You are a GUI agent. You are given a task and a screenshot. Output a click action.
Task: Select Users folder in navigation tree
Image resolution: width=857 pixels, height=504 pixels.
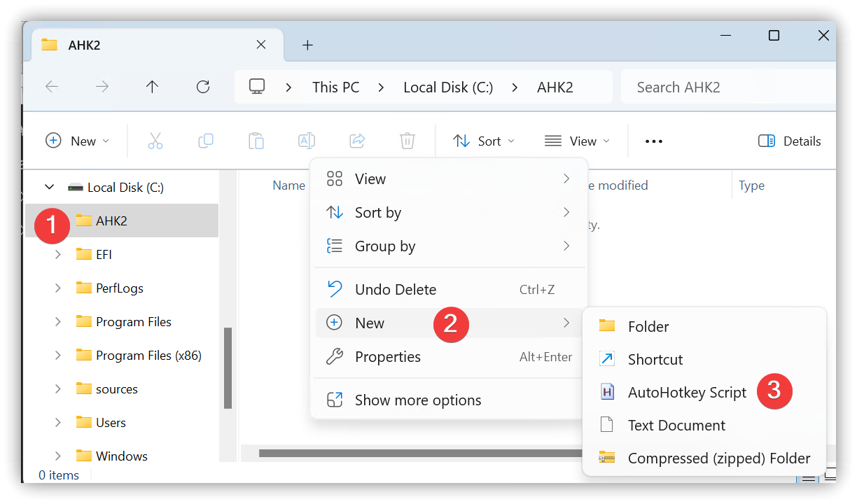[x=122, y=423]
